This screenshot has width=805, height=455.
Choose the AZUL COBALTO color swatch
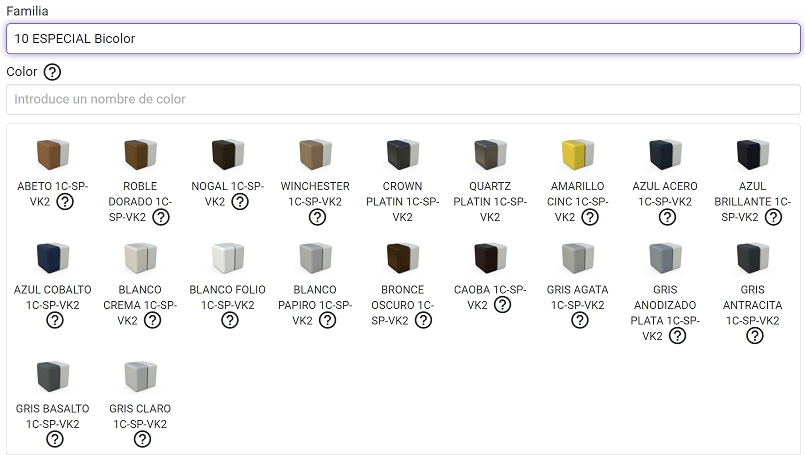point(53,259)
